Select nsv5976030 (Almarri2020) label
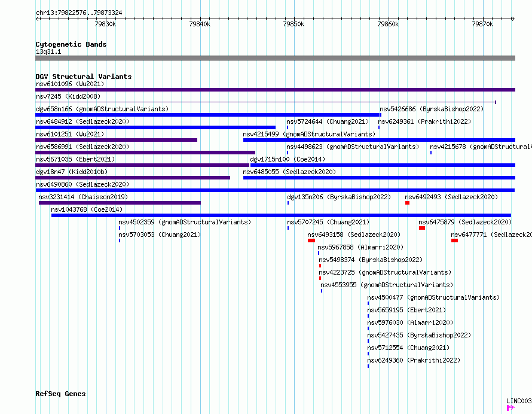Screen dimensions: 532x414 pyautogui.click(x=410, y=322)
